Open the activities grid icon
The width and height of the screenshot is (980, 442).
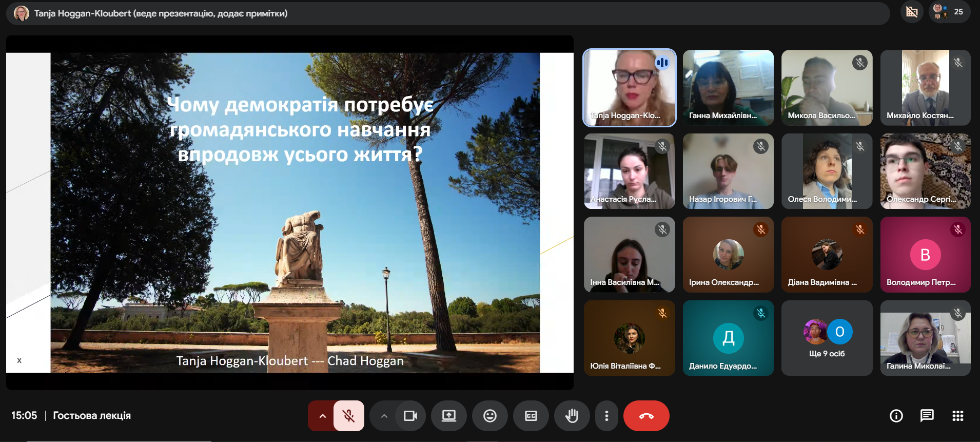[958, 416]
